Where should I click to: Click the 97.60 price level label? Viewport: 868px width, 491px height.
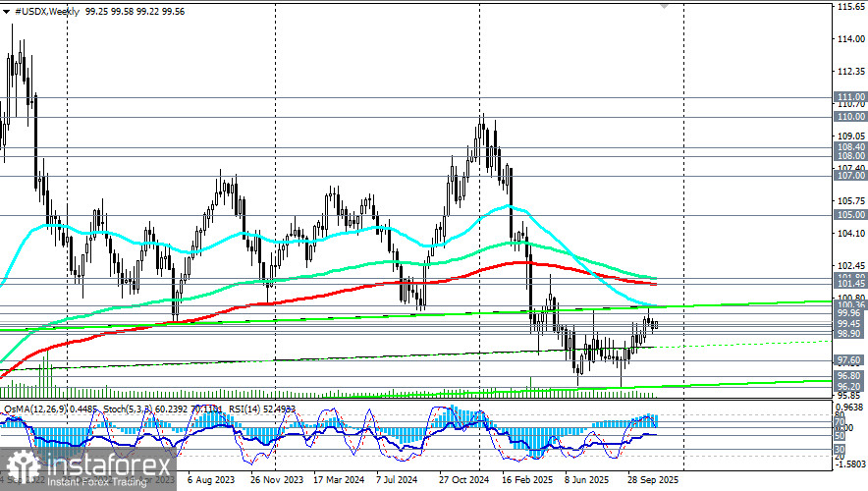click(x=850, y=360)
